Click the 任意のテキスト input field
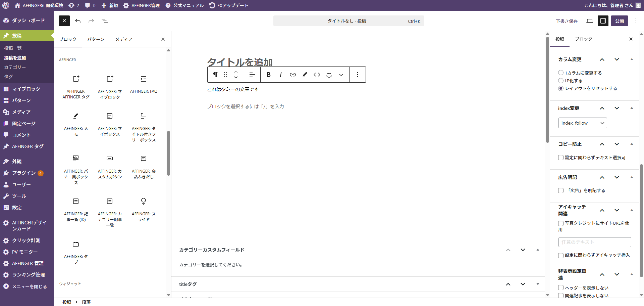 click(595, 242)
